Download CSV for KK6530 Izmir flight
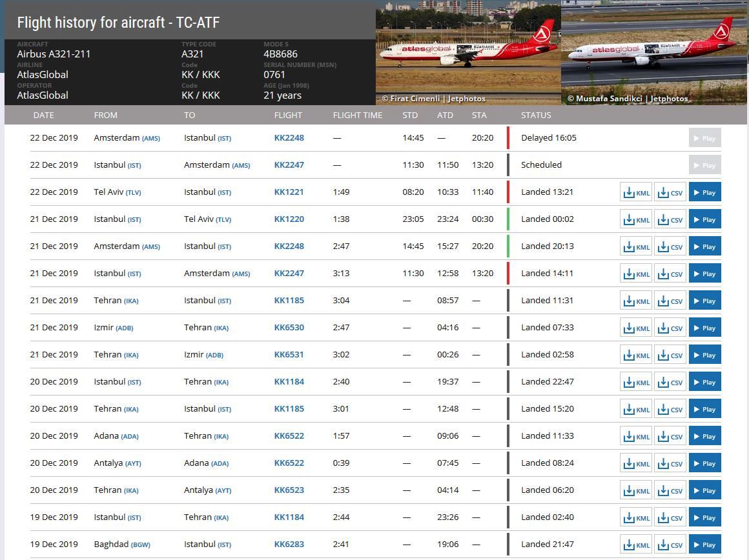Image resolution: width=749 pixels, height=560 pixels. tap(670, 328)
